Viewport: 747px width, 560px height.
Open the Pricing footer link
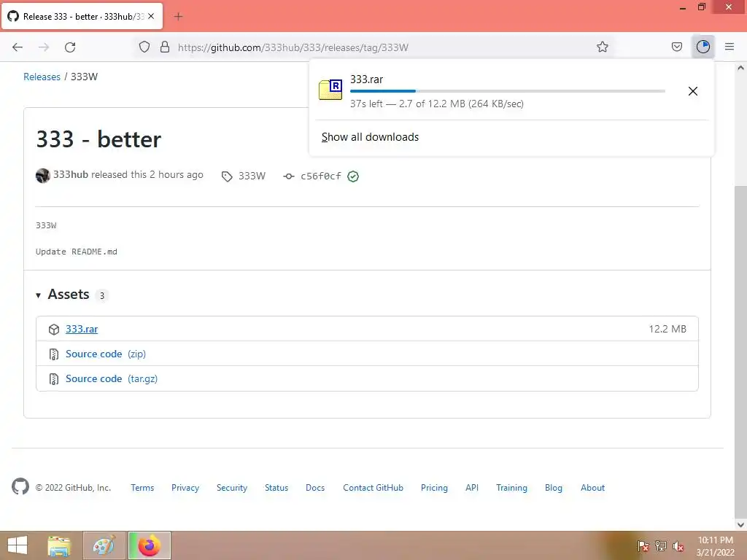click(x=434, y=488)
